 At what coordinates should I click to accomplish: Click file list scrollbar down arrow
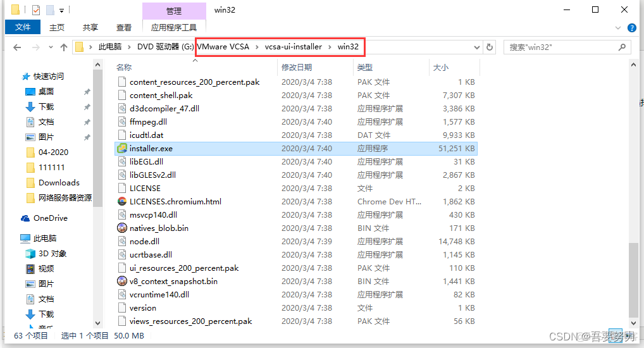(633, 323)
